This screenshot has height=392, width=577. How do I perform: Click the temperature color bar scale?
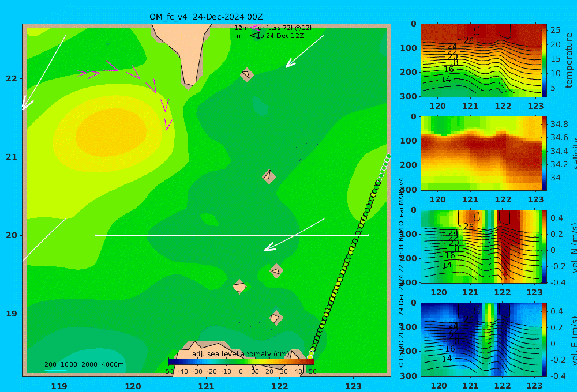click(x=545, y=61)
